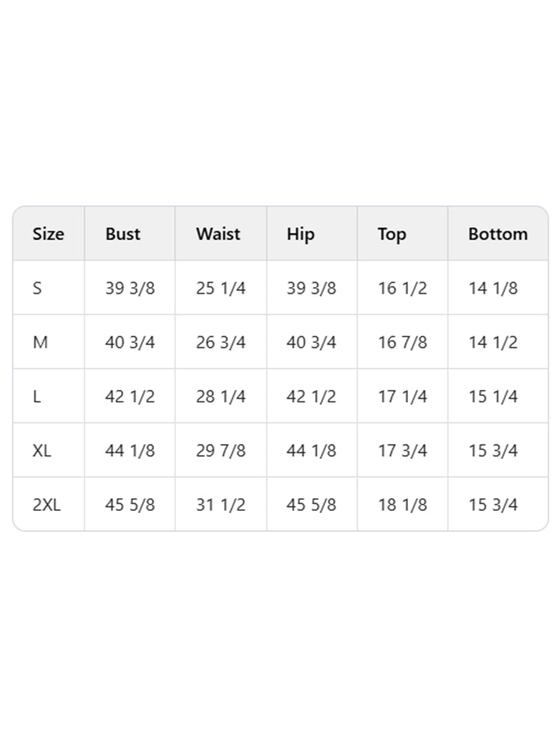Select the Waist value 29 7/8
This screenshot has width=560, height=735.
point(220,450)
